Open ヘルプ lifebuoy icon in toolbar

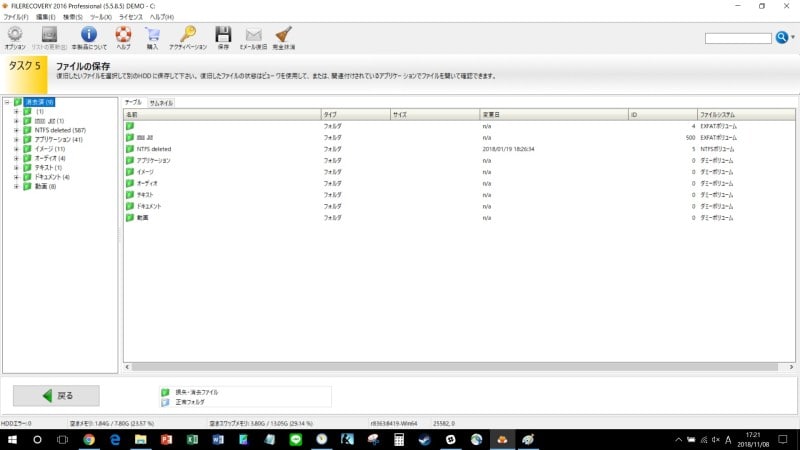[x=123, y=37]
